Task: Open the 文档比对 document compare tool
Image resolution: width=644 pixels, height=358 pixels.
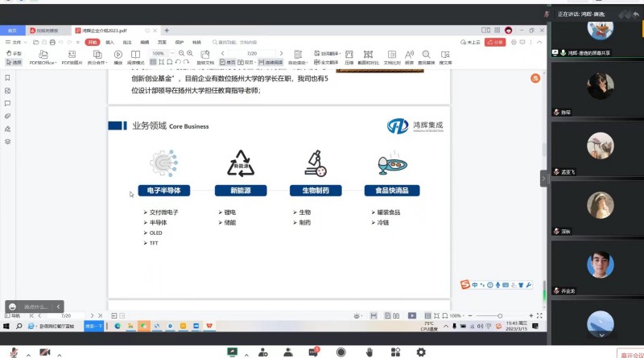Action: [392, 55]
